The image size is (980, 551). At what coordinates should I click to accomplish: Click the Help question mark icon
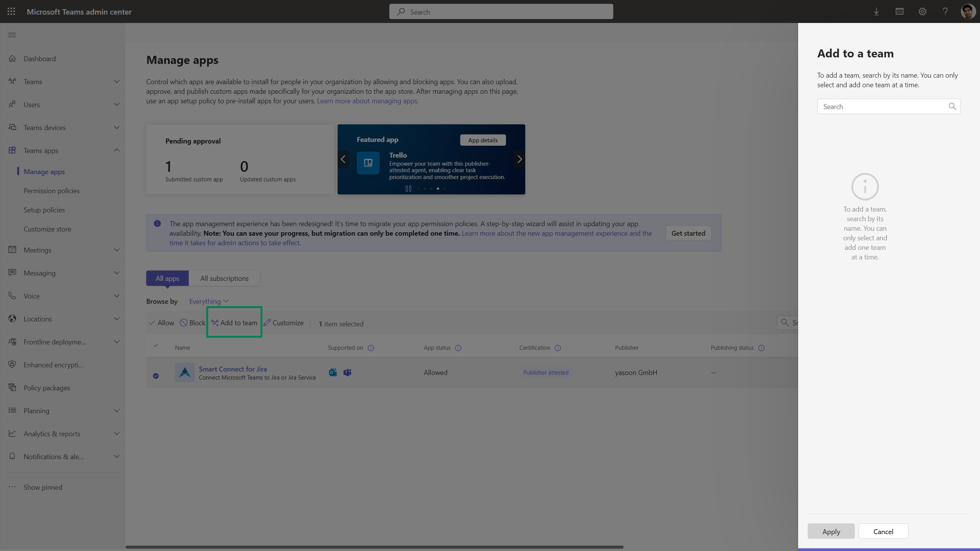click(945, 11)
